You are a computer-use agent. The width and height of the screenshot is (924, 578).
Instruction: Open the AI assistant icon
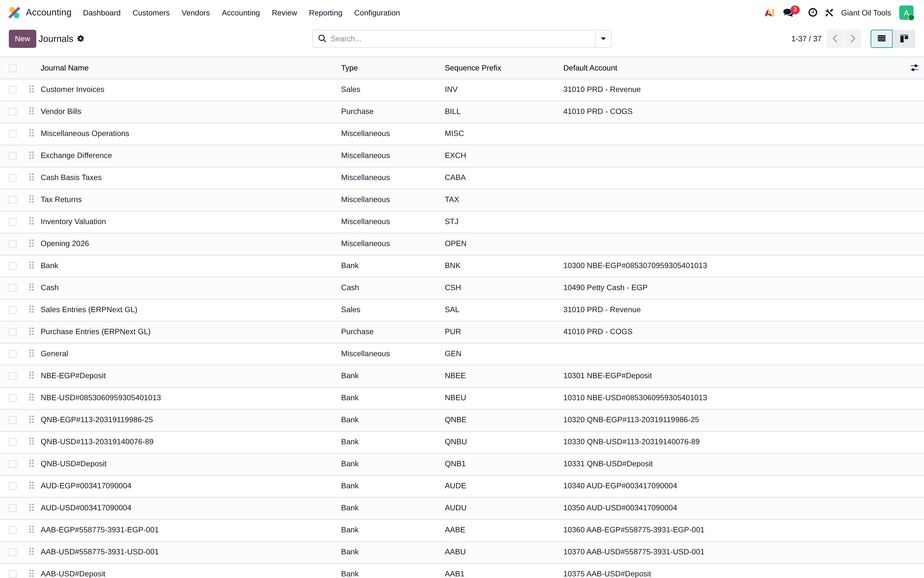coord(769,13)
